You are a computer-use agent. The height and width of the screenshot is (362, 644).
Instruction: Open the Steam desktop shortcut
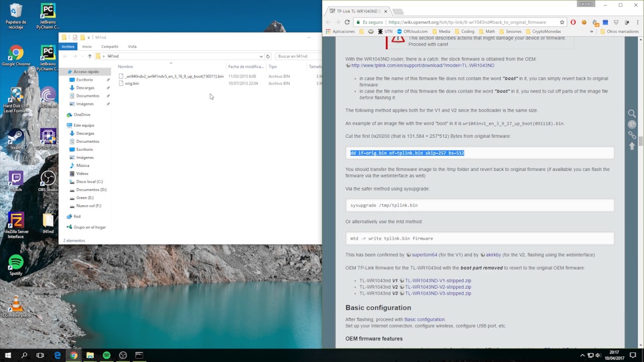pyautogui.click(x=16, y=139)
